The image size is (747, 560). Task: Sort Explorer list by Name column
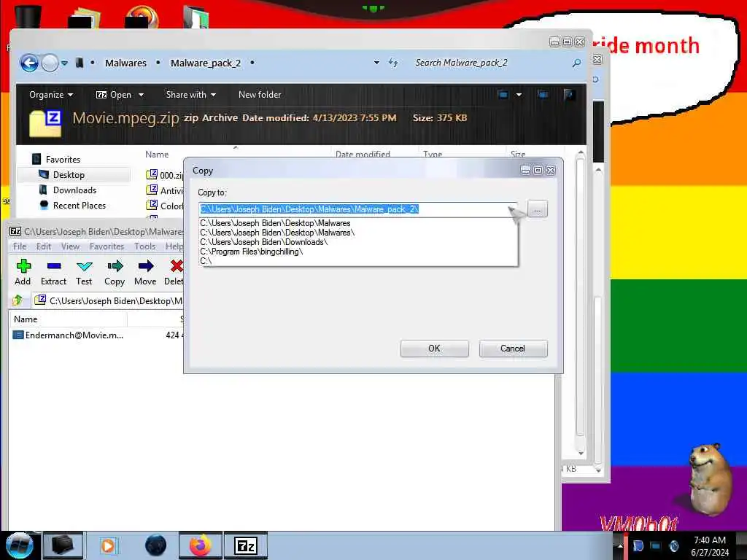pyautogui.click(x=157, y=155)
